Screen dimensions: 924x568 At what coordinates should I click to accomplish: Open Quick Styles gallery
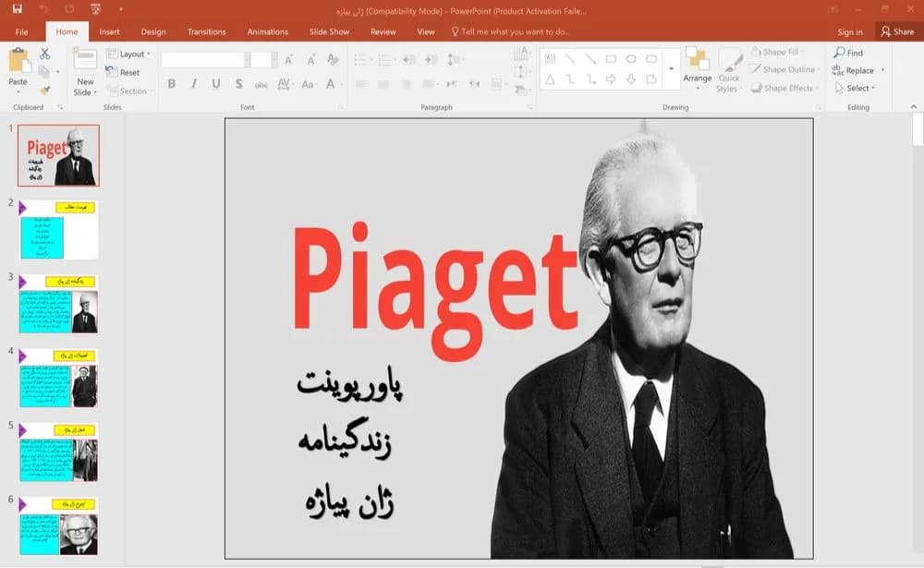(x=729, y=70)
